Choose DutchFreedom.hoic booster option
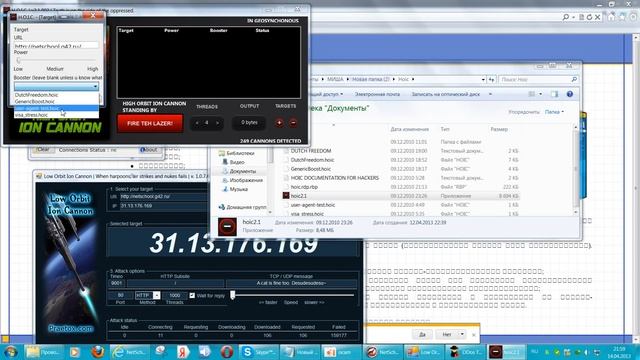640x360 pixels. point(56,95)
